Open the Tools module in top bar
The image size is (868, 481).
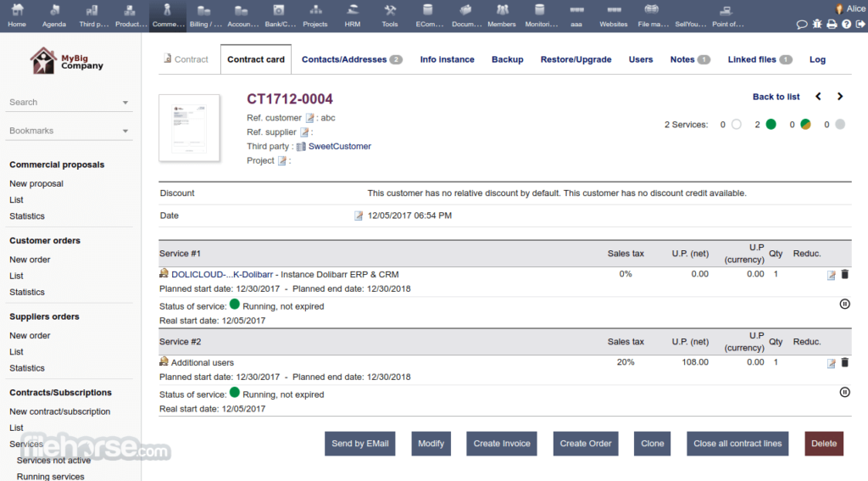point(390,14)
